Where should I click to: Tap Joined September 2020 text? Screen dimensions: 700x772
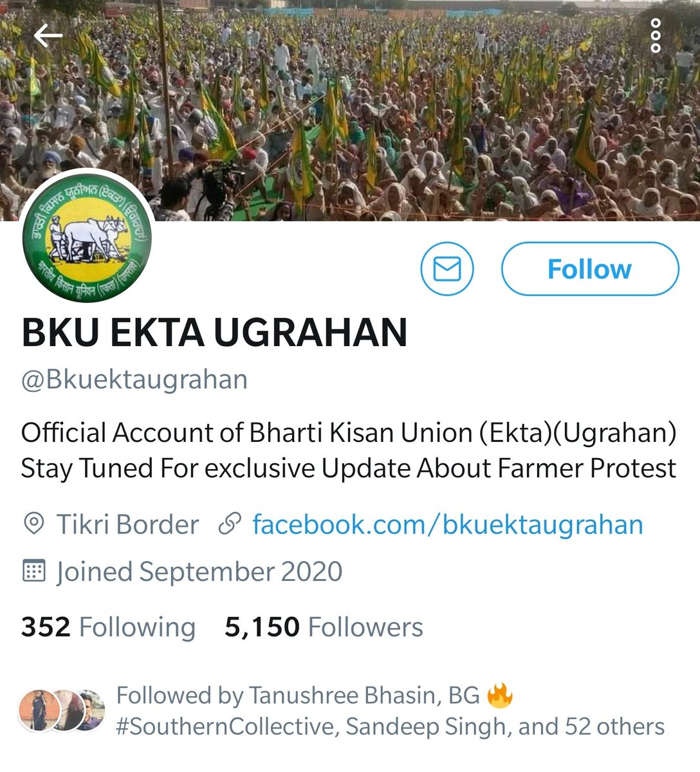point(199,571)
